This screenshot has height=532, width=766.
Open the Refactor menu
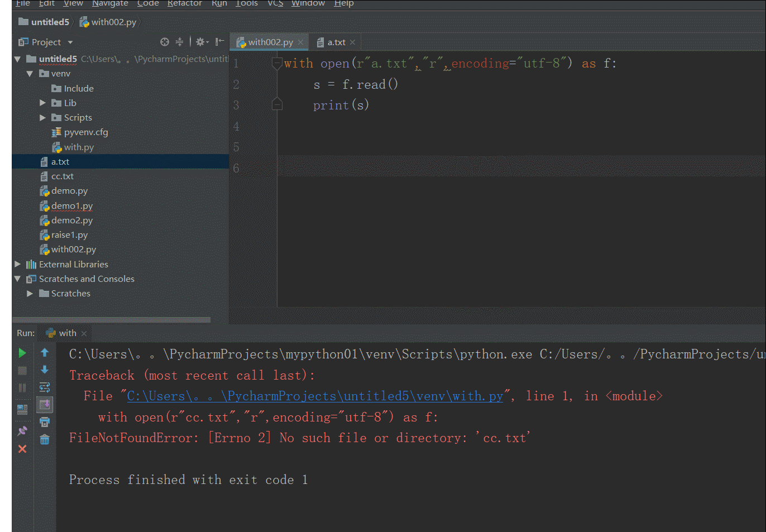185,3
